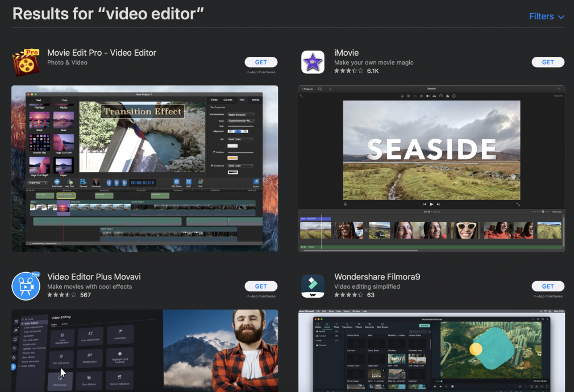The width and height of the screenshot is (574, 392).
Task: Open the Wondershare Filmora9 title link
Action: point(377,277)
